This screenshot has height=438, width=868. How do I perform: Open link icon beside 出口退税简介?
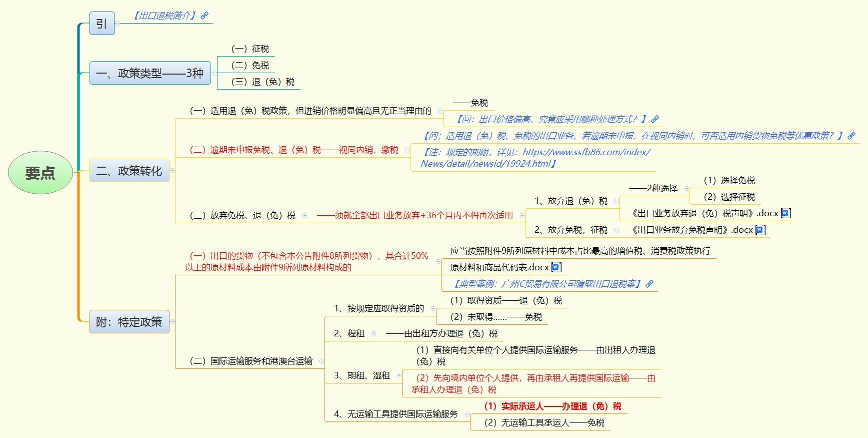tap(204, 16)
